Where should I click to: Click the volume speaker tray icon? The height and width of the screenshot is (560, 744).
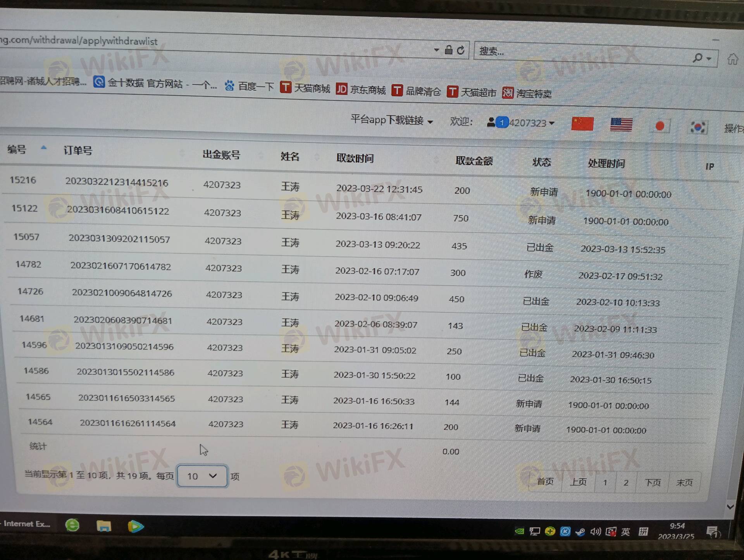595,531
